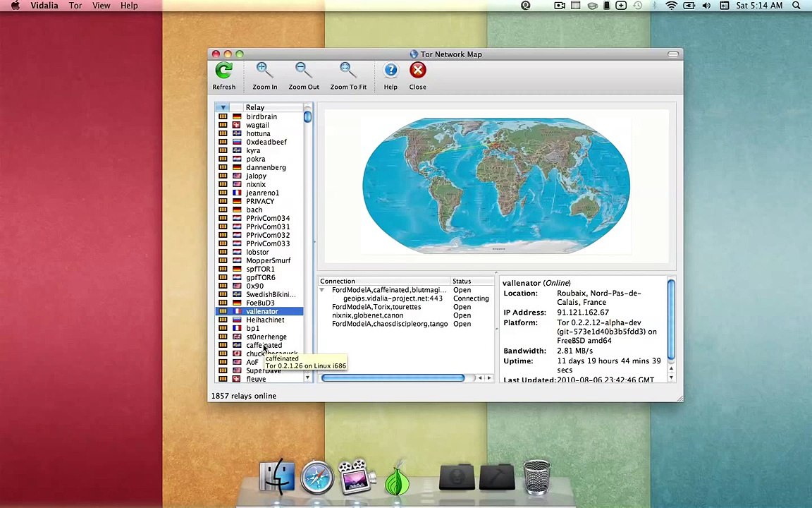Click the Connection column header
This screenshot has width=812, height=508.
(x=383, y=281)
